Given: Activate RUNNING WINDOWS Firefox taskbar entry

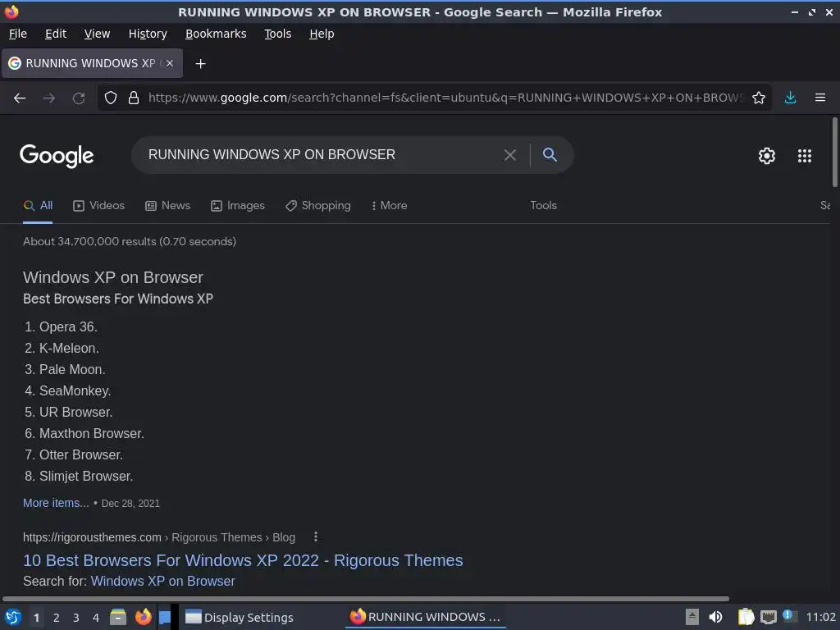Looking at the screenshot, I should tap(426, 617).
